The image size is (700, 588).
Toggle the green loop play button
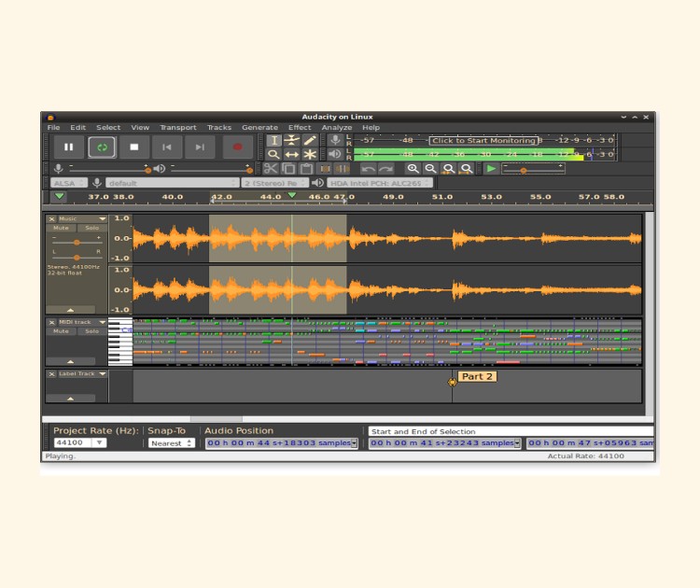pyautogui.click(x=102, y=147)
